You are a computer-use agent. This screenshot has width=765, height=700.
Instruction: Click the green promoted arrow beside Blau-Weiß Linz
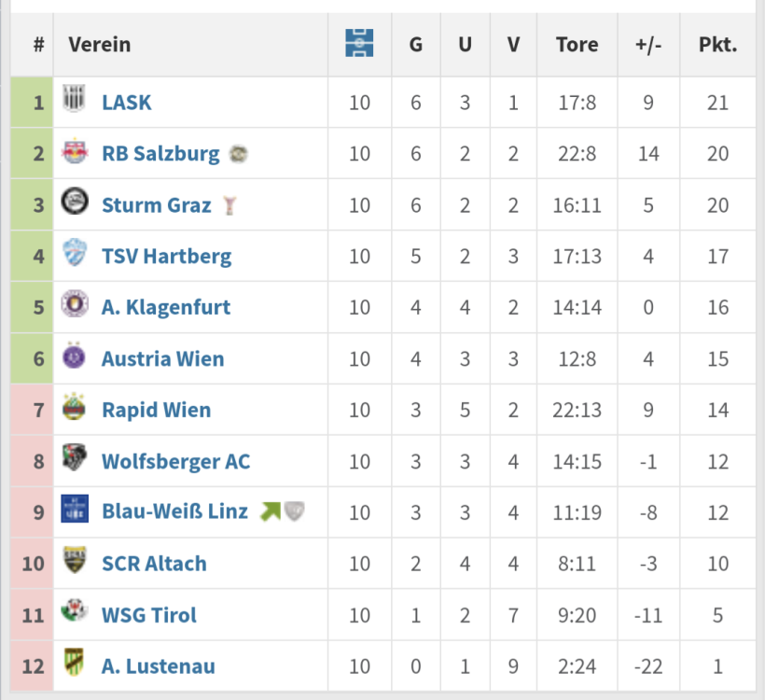[x=271, y=511]
